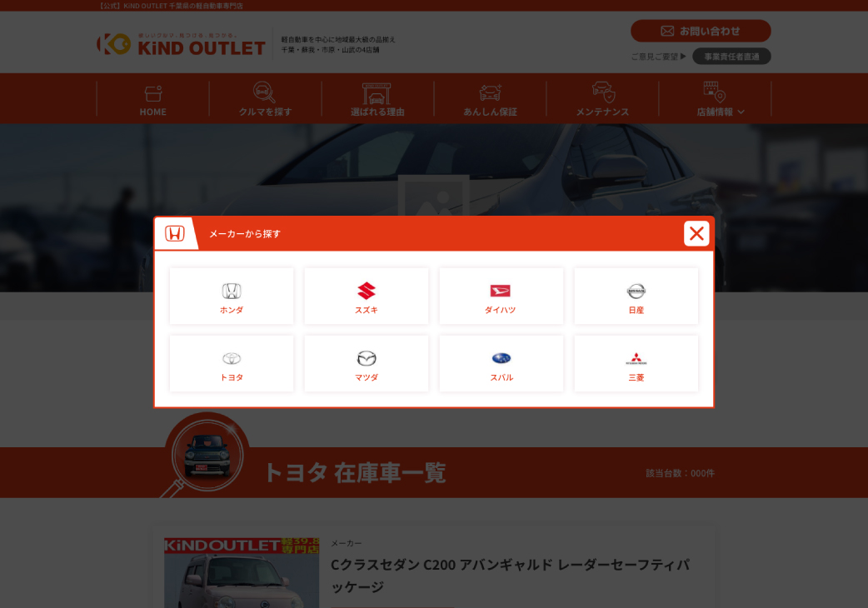Choose the Suzuki (スズキ) logo tile

[x=366, y=296]
